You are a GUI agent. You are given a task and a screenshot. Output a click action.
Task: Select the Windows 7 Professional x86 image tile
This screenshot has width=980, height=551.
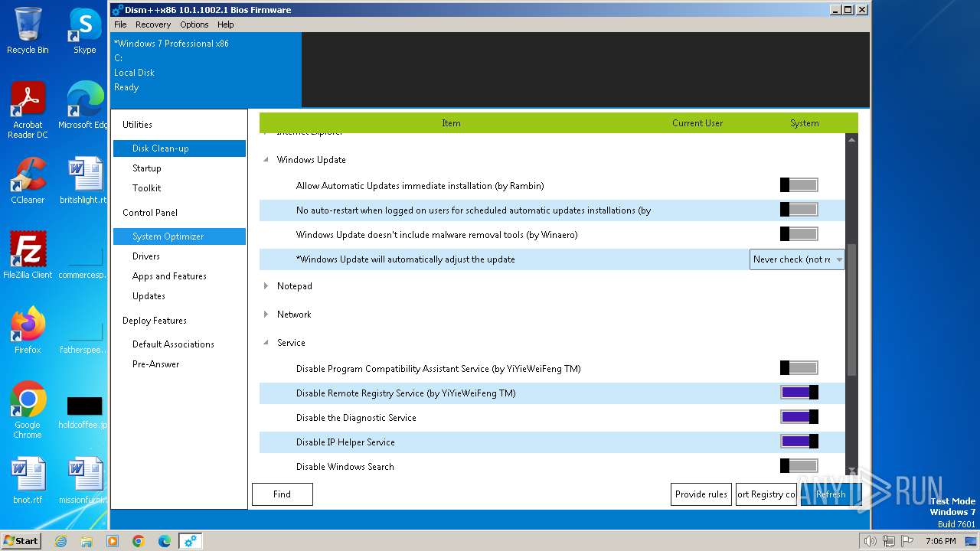coord(206,69)
